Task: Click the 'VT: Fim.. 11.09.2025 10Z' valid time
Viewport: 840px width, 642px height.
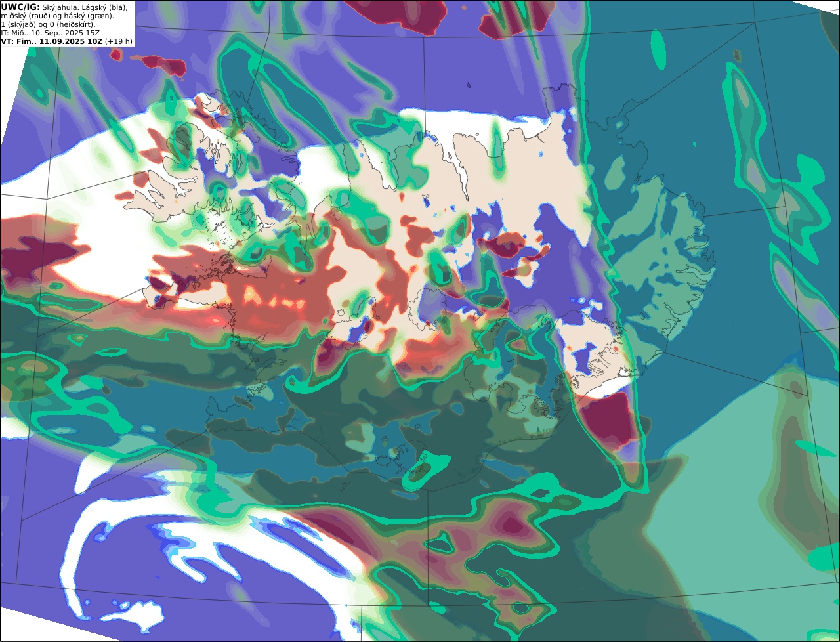Action: point(52,41)
